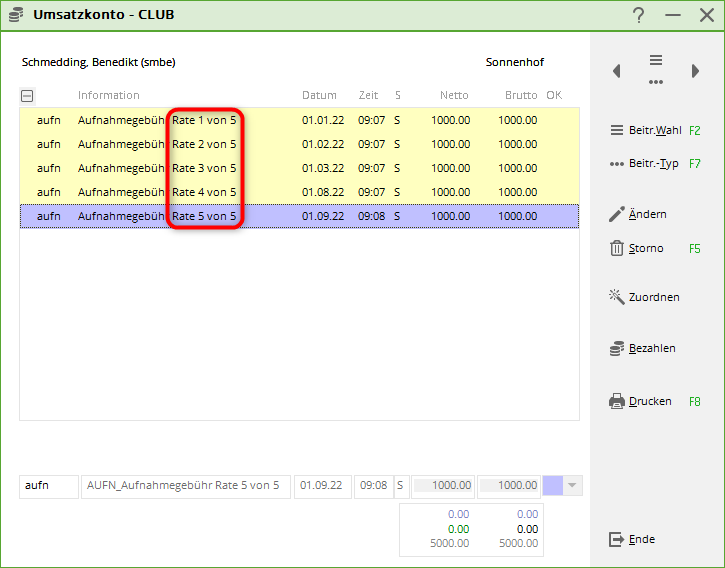Click the Storno trash can icon
This screenshot has height=568, width=725.
616,249
